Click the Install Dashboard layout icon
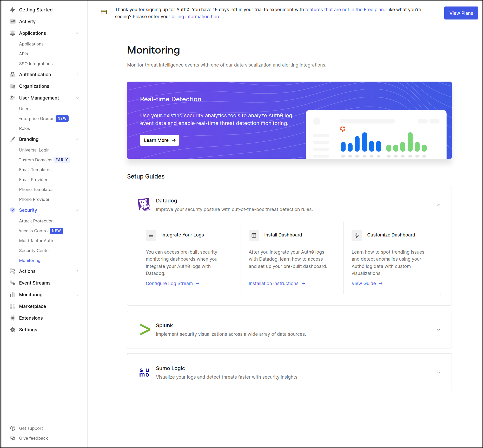 tap(254, 235)
